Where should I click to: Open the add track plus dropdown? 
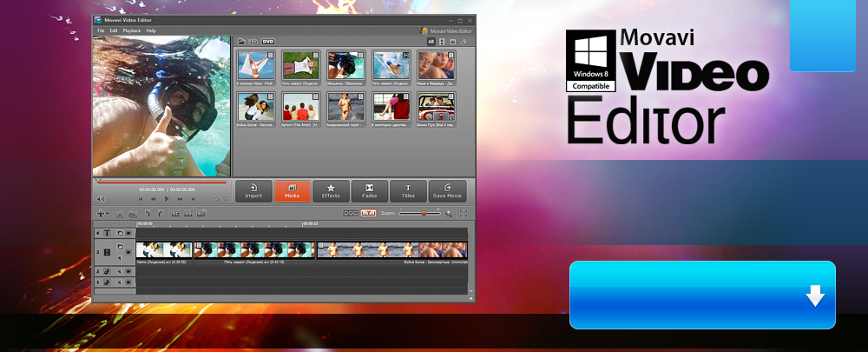tap(102, 213)
